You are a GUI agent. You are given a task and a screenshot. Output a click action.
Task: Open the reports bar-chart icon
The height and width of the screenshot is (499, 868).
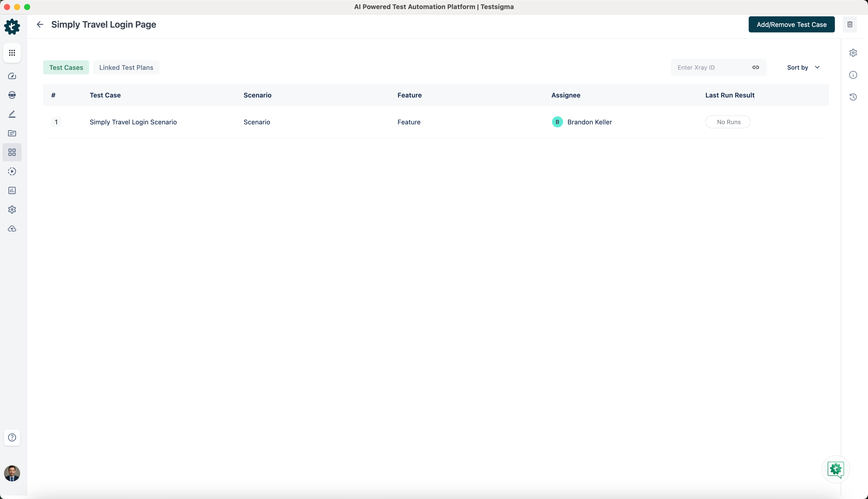click(12, 190)
